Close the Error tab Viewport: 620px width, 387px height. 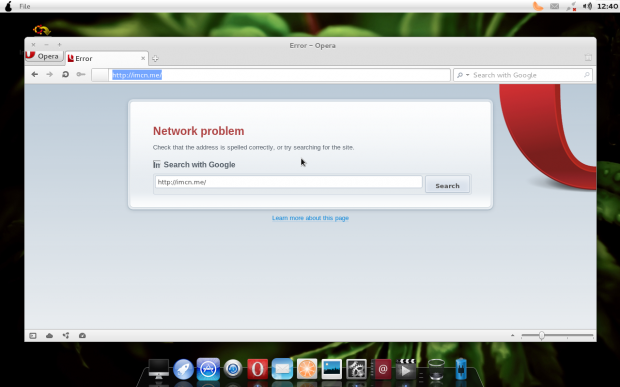(143, 58)
